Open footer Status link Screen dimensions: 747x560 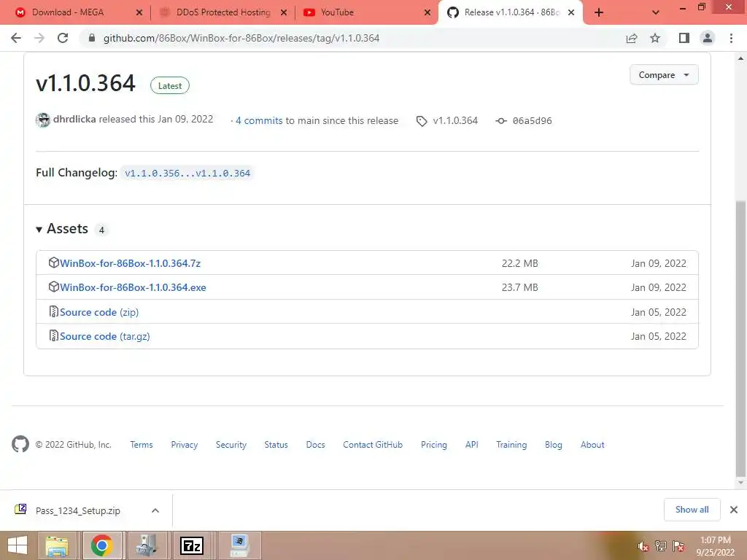click(x=276, y=445)
